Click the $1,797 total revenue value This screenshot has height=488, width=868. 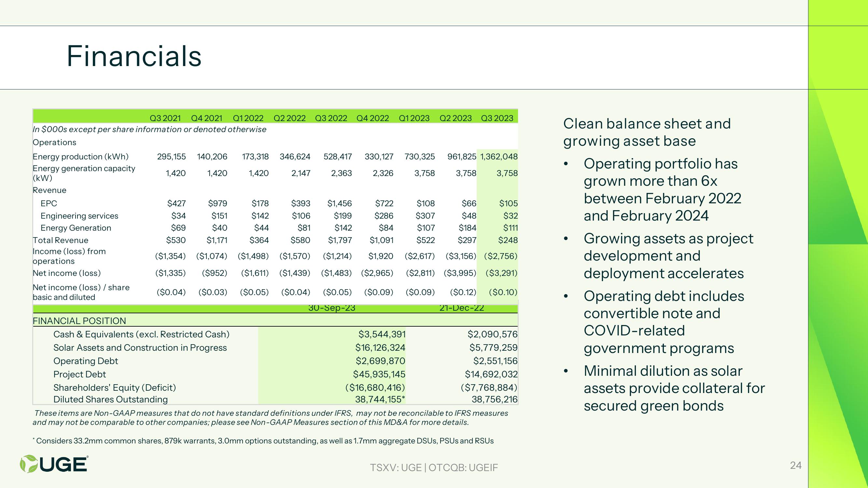(x=340, y=240)
